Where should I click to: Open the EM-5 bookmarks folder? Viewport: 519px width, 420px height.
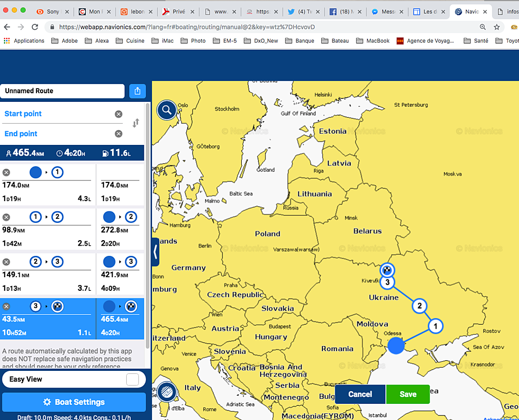click(x=225, y=41)
